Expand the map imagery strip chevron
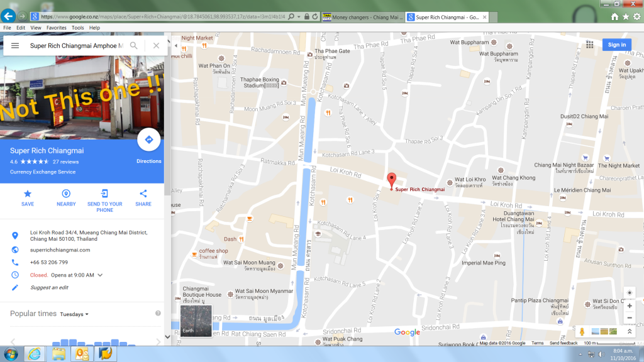This screenshot has height=362, width=644. click(x=629, y=331)
